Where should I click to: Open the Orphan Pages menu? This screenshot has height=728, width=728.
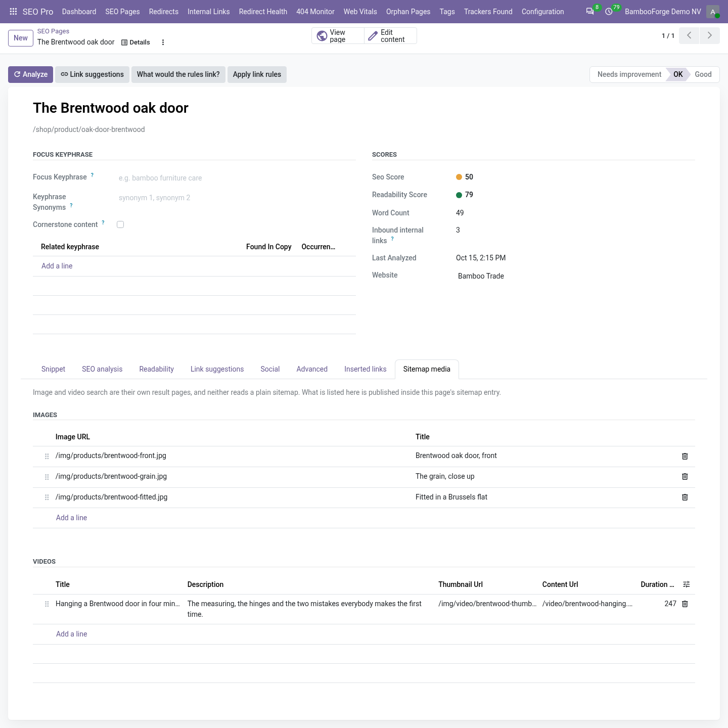(408, 12)
